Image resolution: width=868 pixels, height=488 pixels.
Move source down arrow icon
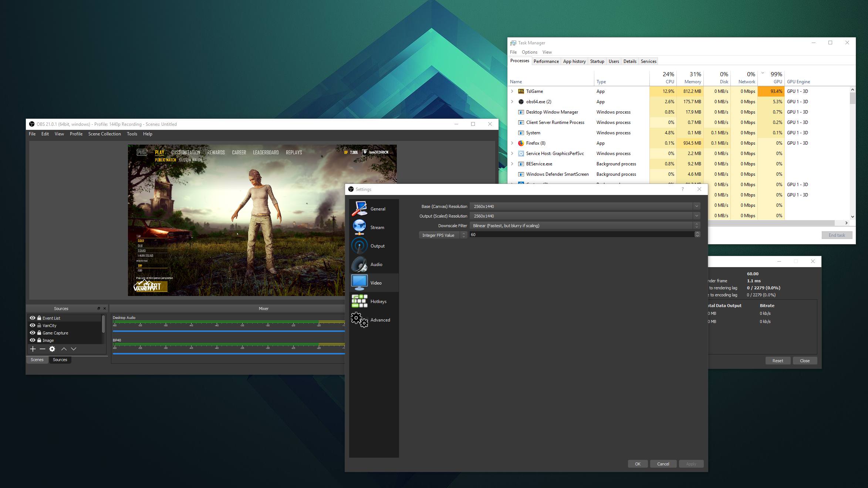(74, 349)
